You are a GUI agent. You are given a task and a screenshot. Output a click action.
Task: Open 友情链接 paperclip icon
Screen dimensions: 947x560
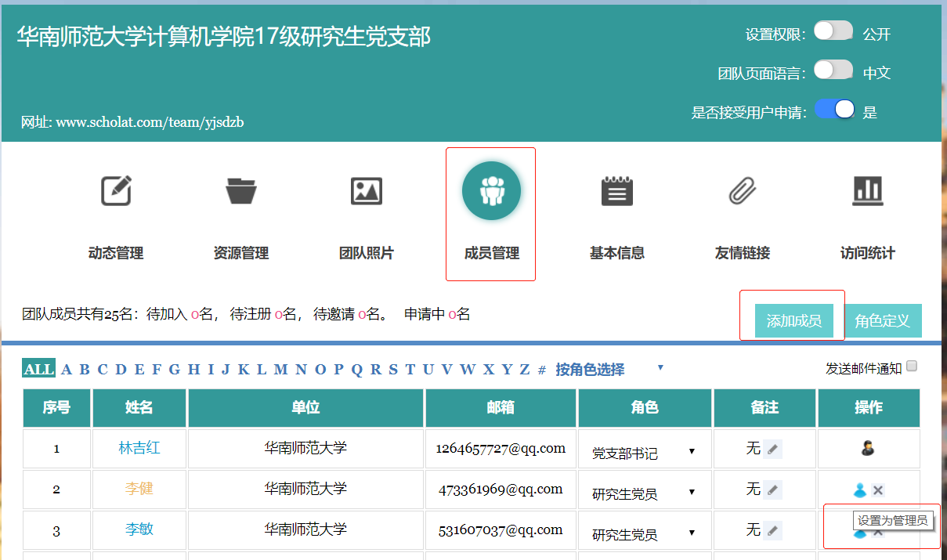(x=742, y=190)
